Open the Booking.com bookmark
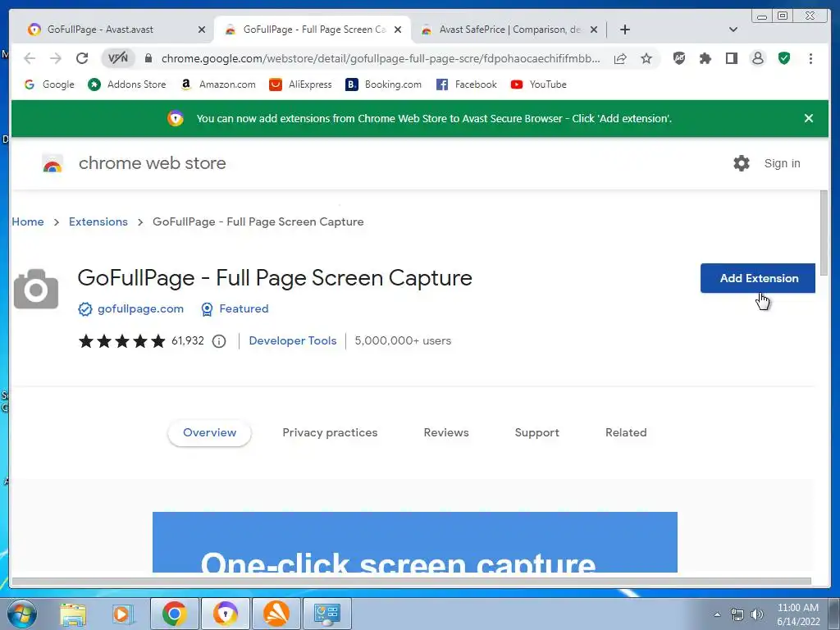Image resolution: width=840 pixels, height=630 pixels. 384,84
